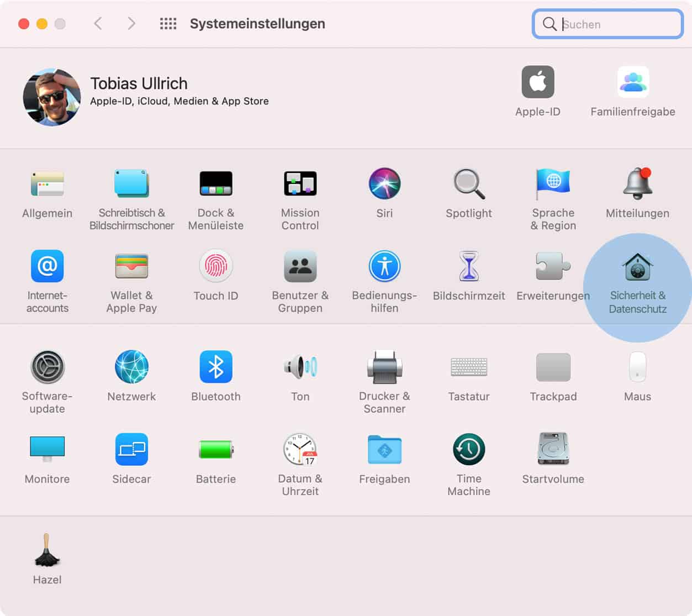Open Softwareupdate preferences
Viewport: 692px width, 616px height.
coord(47,367)
